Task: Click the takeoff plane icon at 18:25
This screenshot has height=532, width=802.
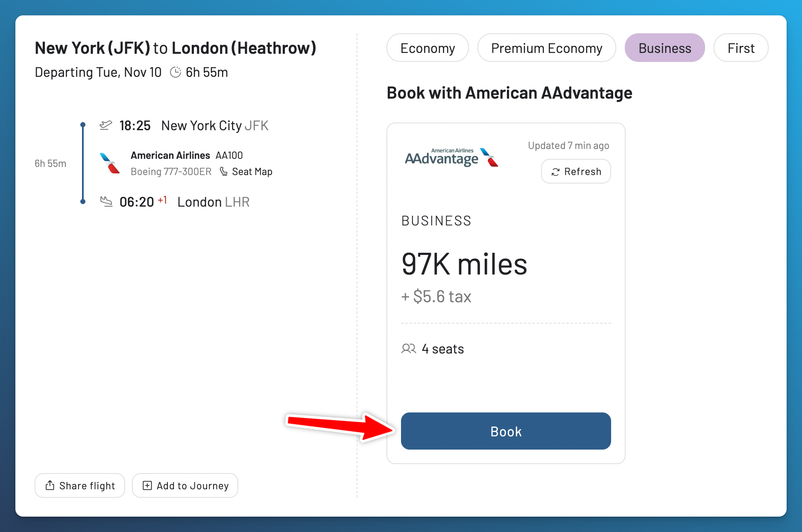Action: 105,125
